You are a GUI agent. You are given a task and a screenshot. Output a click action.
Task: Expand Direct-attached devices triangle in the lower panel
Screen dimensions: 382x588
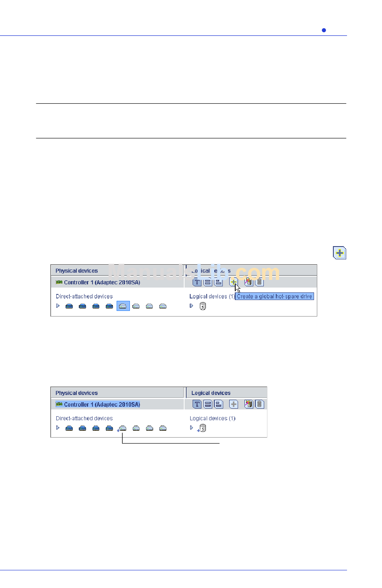tap(58, 428)
